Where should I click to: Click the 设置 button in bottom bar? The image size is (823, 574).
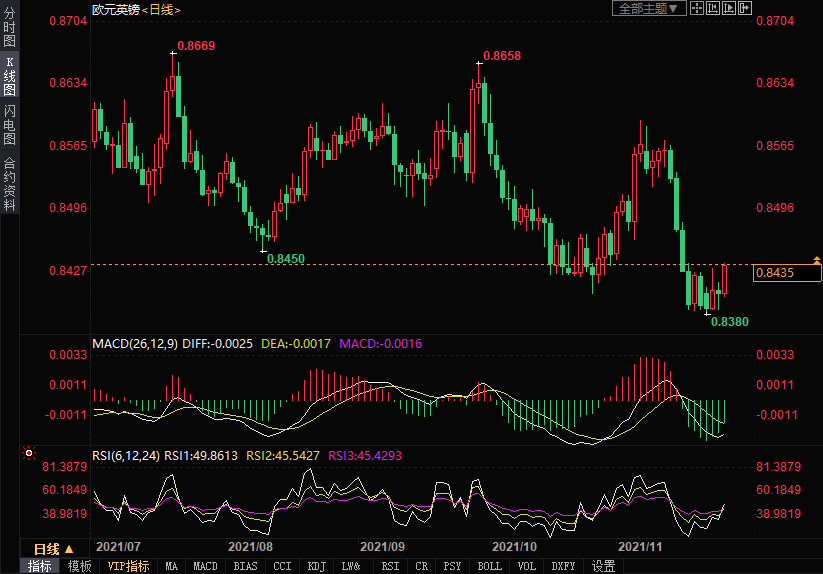click(603, 566)
